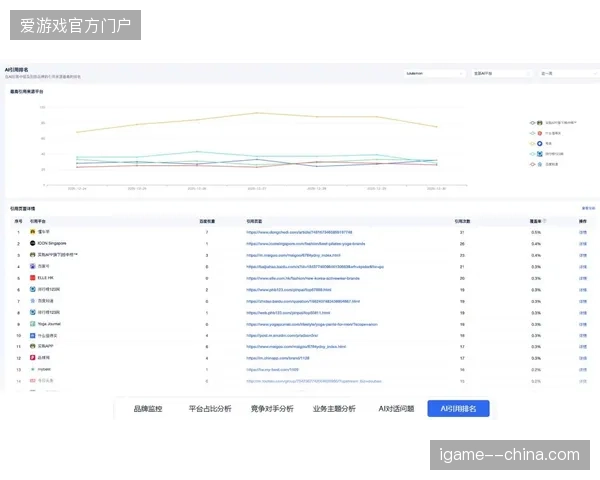Click the yellow line peak on the chart

257,113
